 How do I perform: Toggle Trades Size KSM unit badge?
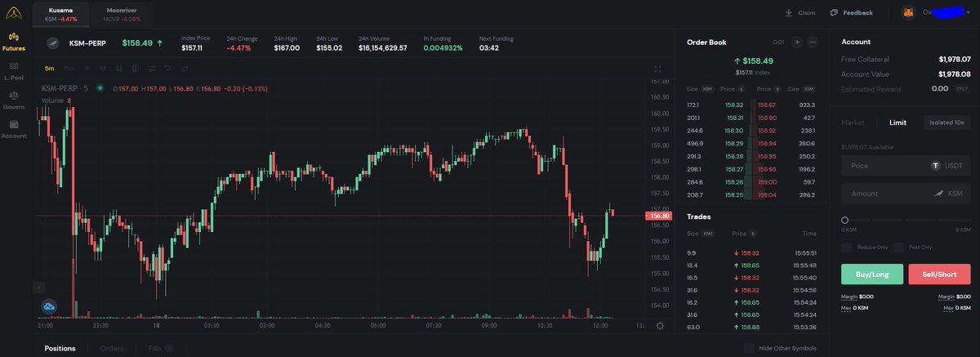[707, 234]
